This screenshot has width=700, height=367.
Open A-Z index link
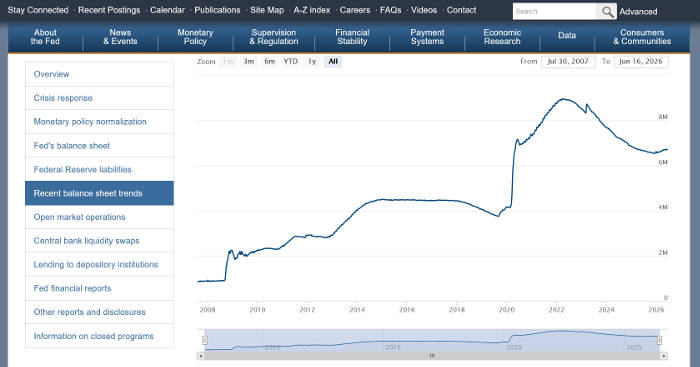tap(312, 10)
